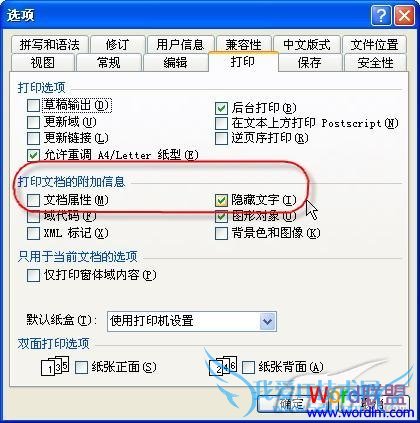Enable the 草稿输出 checkbox
This screenshot has width=420, height=423.
33,106
